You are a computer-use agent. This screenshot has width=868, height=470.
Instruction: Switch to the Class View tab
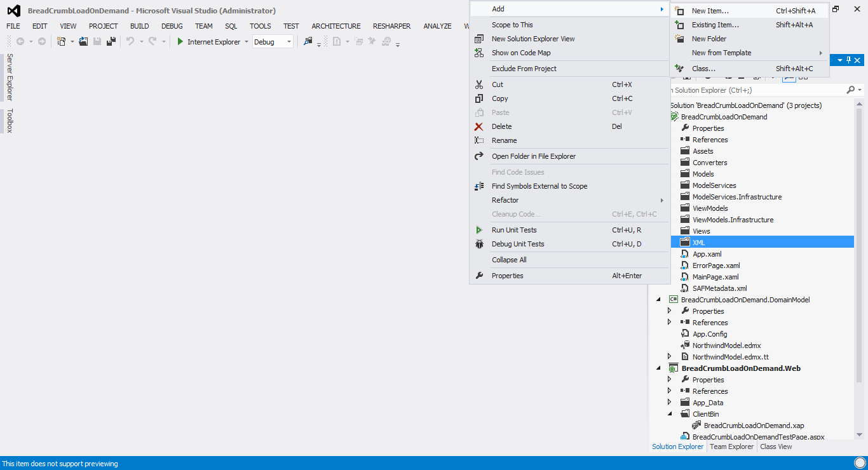coord(776,446)
